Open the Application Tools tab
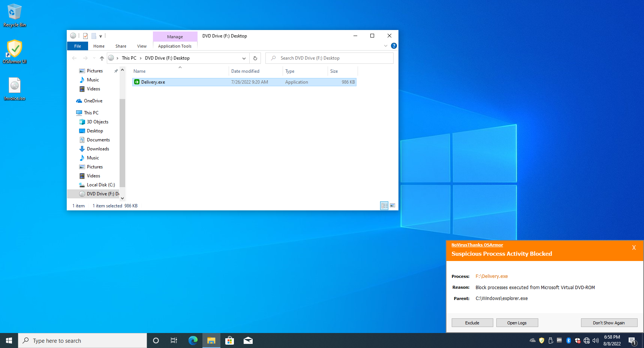Image resolution: width=644 pixels, height=348 pixels. click(175, 46)
